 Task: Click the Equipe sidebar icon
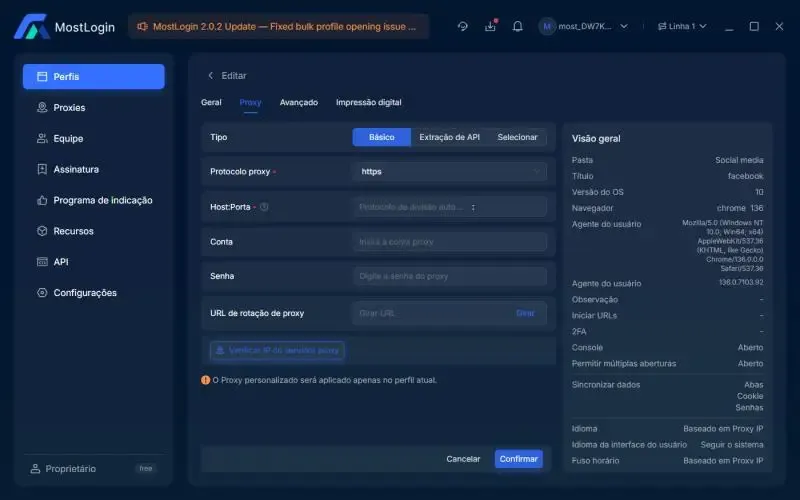coord(42,138)
